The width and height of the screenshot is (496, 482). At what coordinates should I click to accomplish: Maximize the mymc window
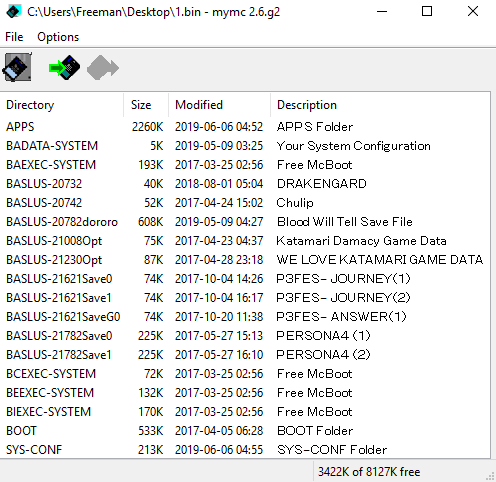pos(427,12)
